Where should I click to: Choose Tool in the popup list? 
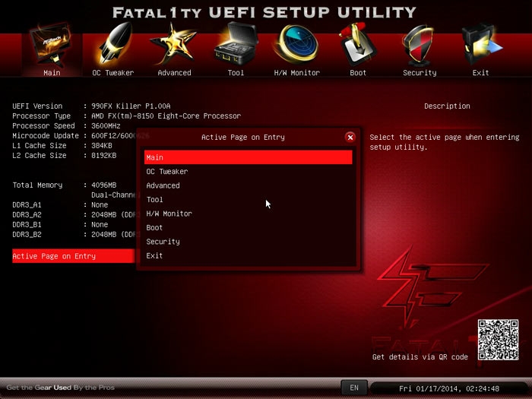click(x=249, y=199)
